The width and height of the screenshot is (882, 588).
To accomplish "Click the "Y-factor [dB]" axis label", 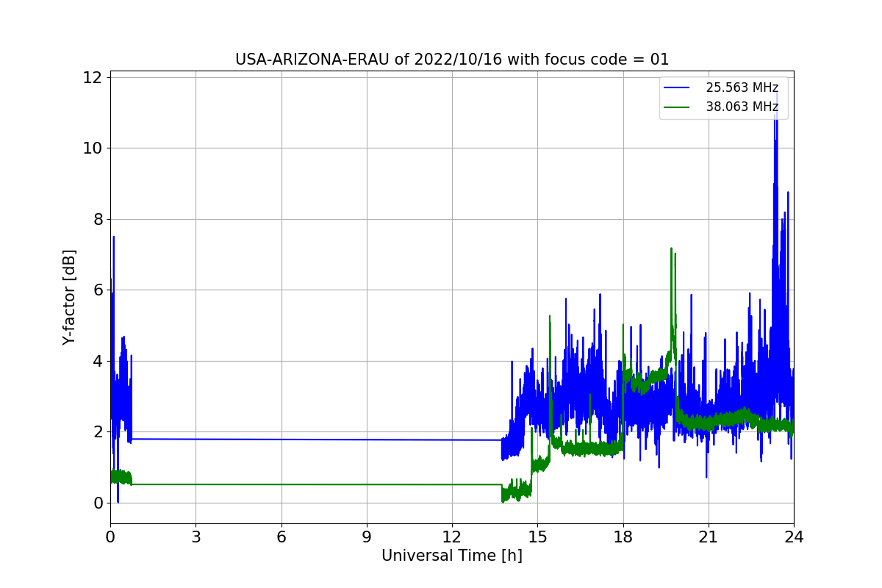I will click(70, 297).
